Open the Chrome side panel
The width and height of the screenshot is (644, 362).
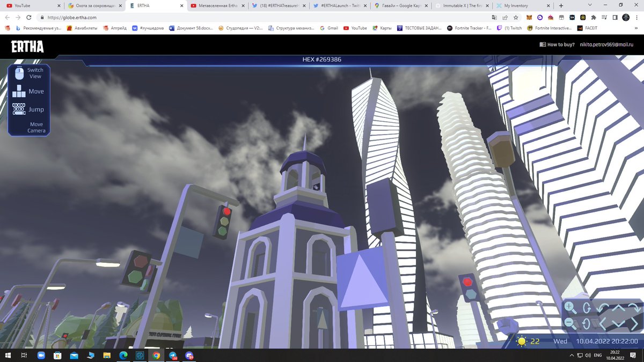(x=615, y=17)
